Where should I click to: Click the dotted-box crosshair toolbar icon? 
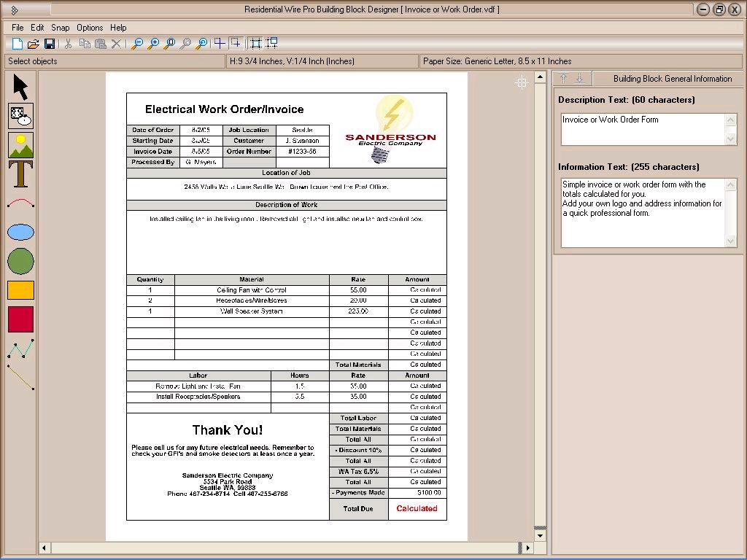click(236, 43)
